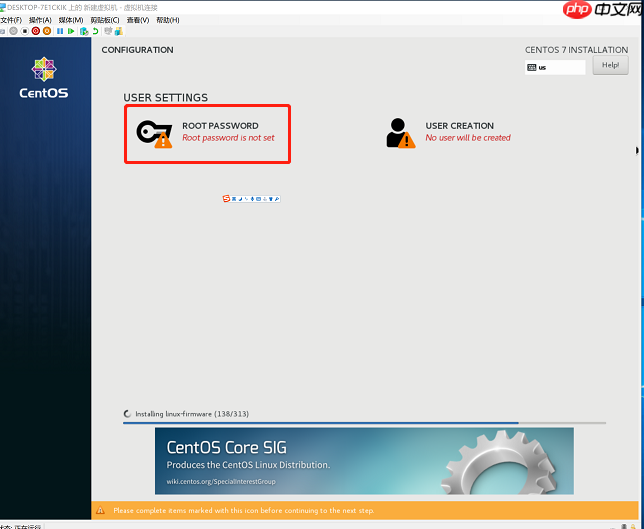
Task: Click the green Reset play icon in toolbar
Action: coord(71,31)
